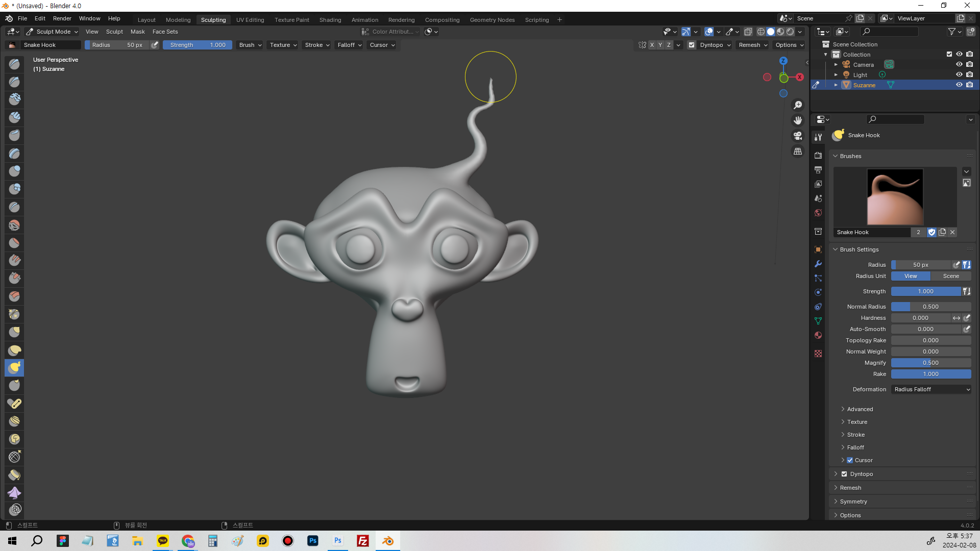
Task: Select the Draw Sharp brush
Action: [x=14, y=82]
